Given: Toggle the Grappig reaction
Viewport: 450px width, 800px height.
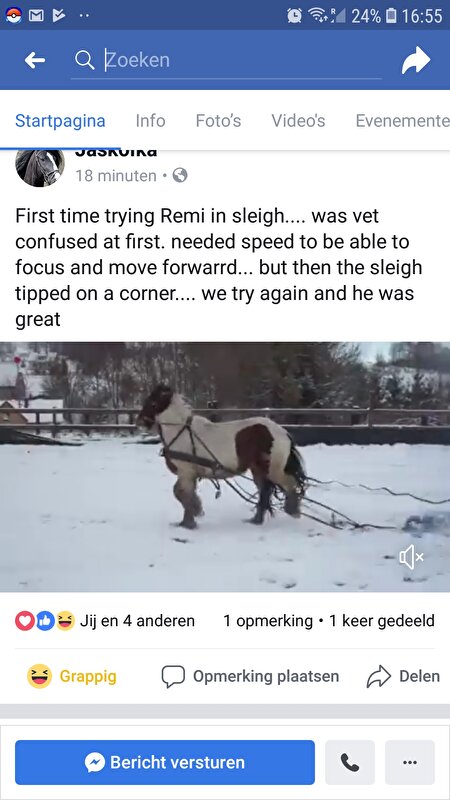Looking at the screenshot, I should (x=72, y=676).
